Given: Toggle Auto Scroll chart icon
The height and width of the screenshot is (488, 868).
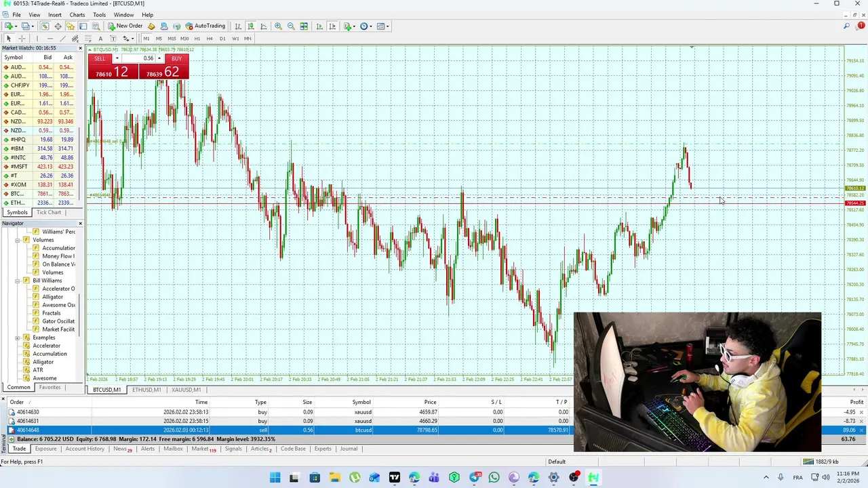Looking at the screenshot, I should pyautogui.click(x=319, y=26).
